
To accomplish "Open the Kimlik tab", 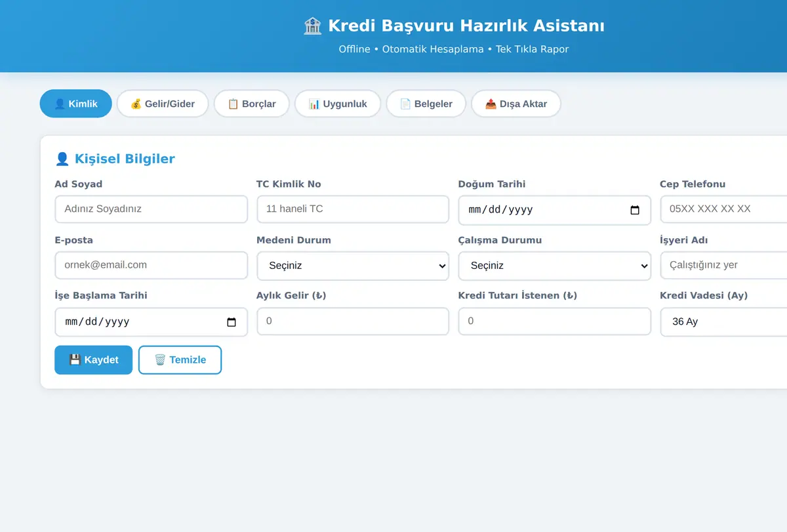I will point(76,104).
